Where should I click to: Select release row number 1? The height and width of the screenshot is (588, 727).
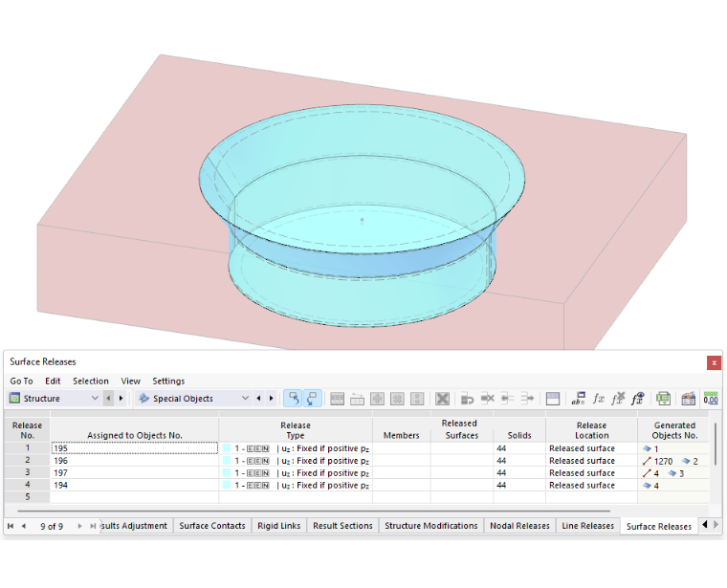(28, 448)
